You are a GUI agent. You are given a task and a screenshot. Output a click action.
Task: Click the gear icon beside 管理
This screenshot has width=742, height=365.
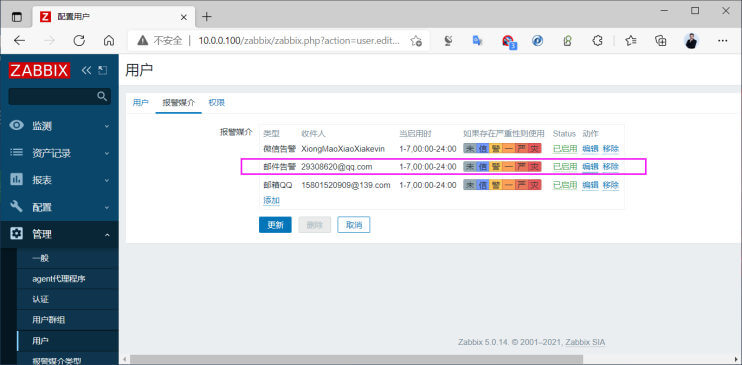tap(17, 233)
